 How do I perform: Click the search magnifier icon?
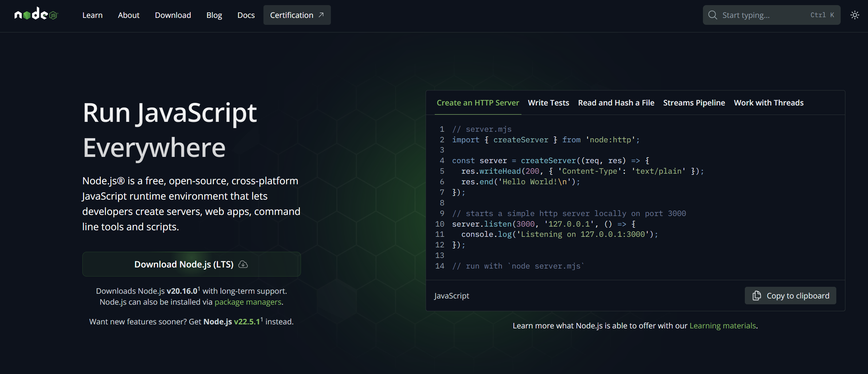point(712,15)
